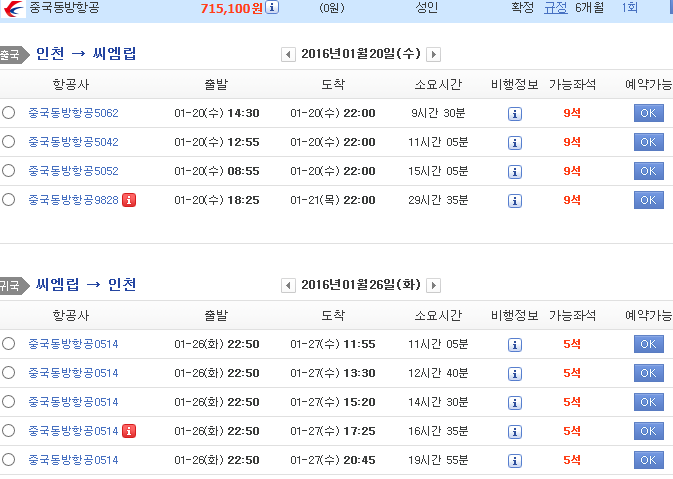
Task: Select return flight arriving 20:45 radio button
Action: click(8, 460)
